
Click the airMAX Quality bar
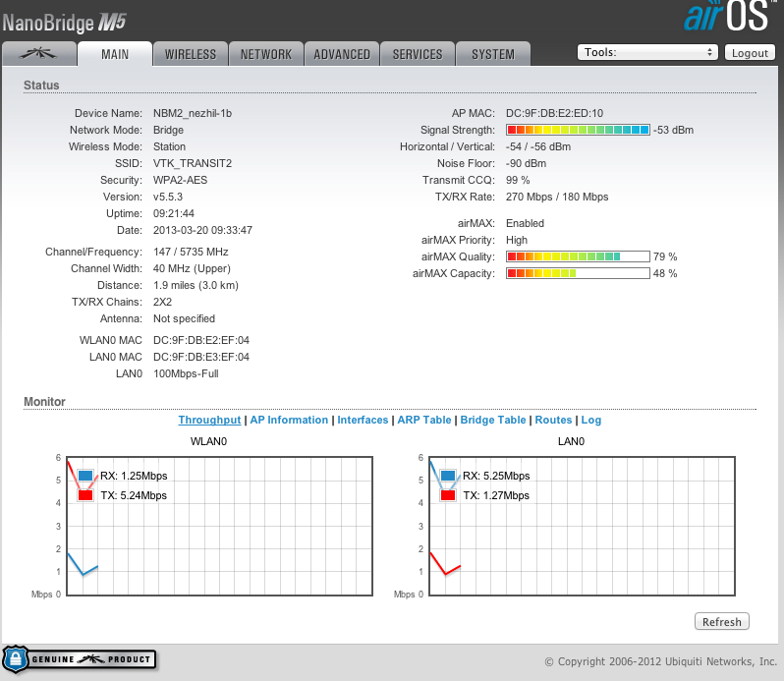(x=578, y=256)
